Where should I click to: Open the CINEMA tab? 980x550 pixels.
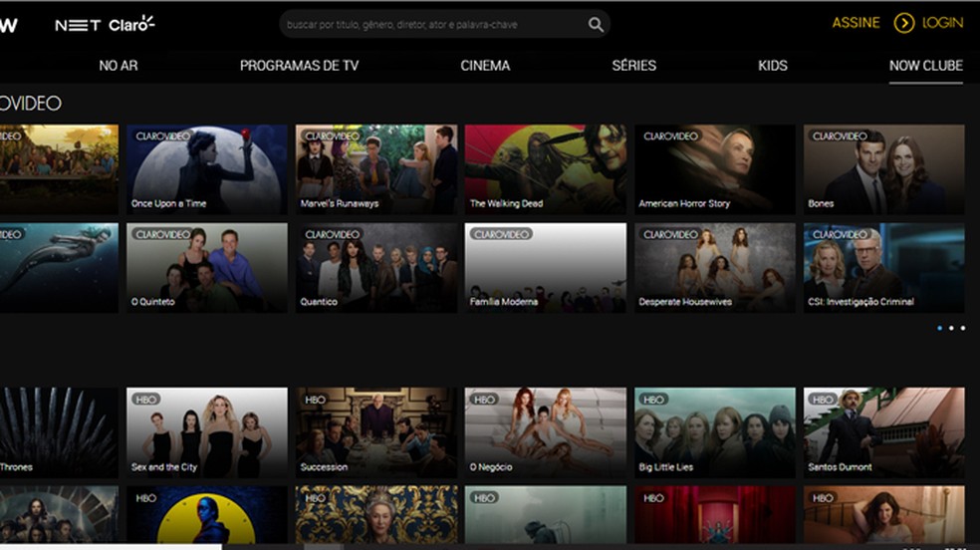point(485,66)
